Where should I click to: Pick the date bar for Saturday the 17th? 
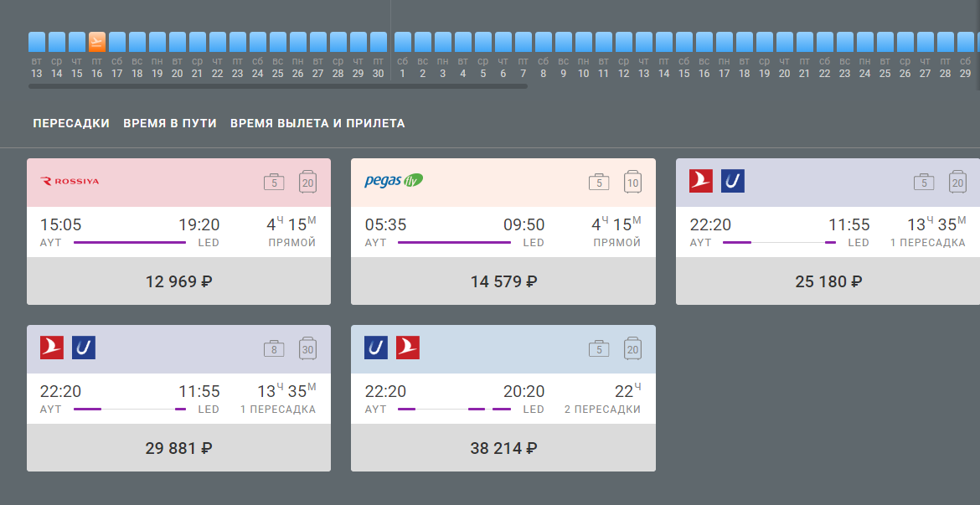point(117,42)
